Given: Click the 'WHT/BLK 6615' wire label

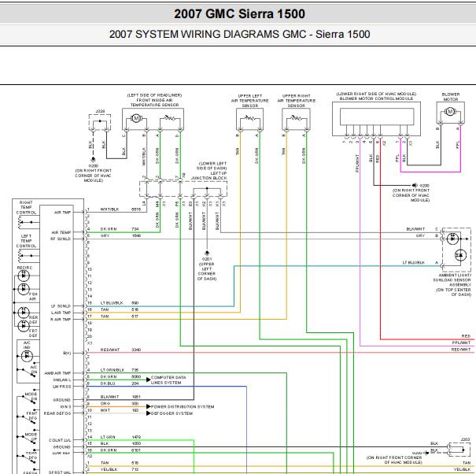Looking at the screenshot, I should [x=120, y=209].
